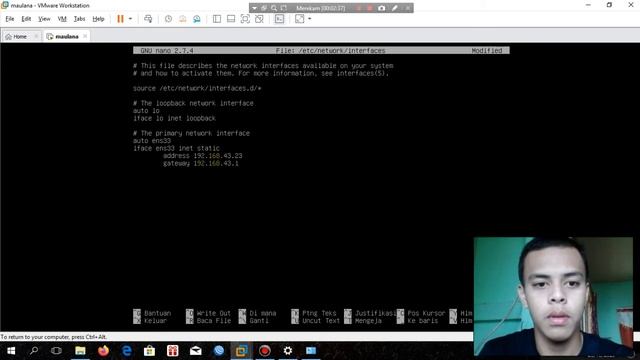The height and width of the screenshot is (360, 640).
Task: Close the maulana tab
Action: [x=85, y=36]
